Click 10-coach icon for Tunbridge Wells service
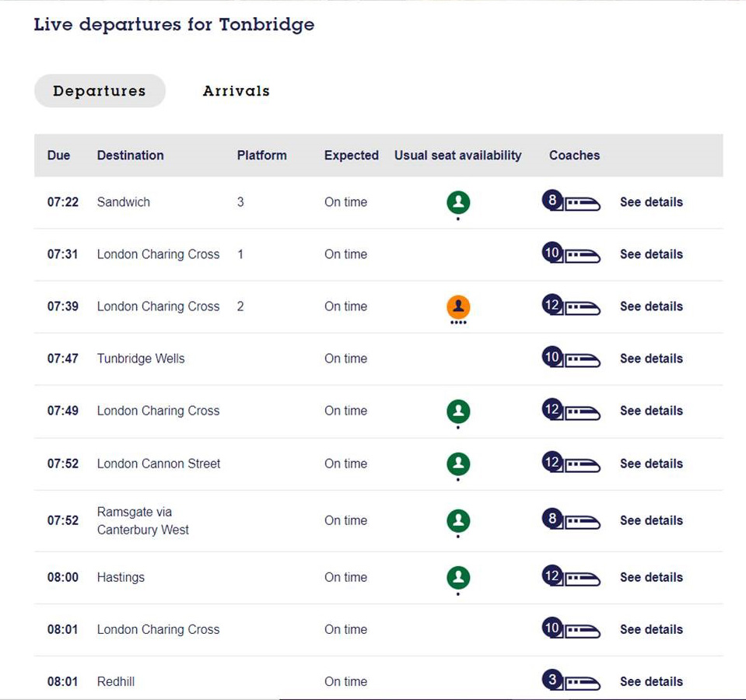Screen dimensions: 746x700 click(571, 358)
